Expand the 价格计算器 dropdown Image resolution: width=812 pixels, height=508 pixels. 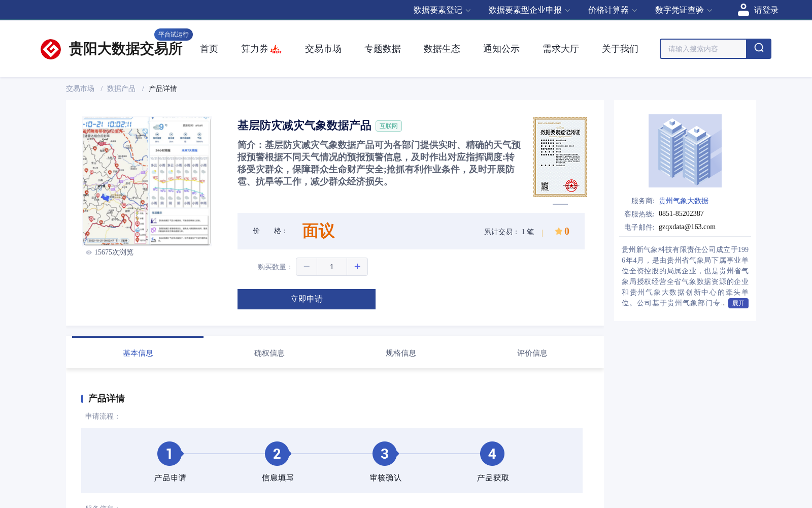tap(613, 10)
